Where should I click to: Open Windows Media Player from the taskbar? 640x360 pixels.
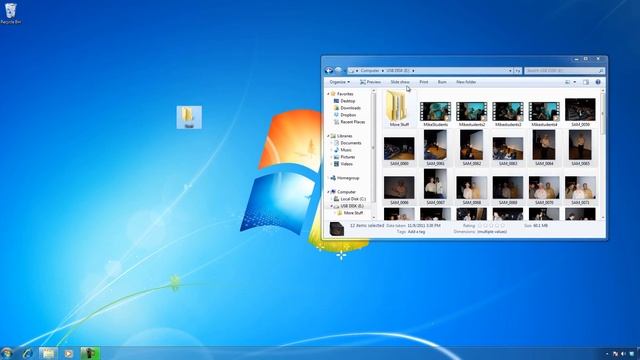tap(69, 353)
